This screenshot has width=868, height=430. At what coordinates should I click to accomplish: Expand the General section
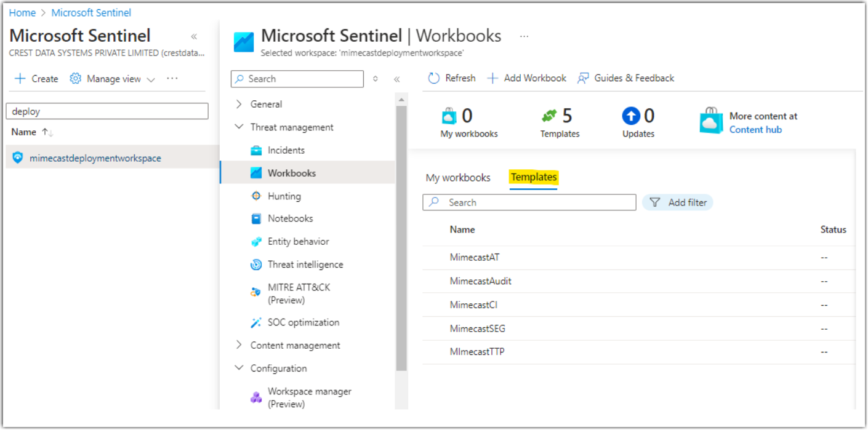(x=240, y=104)
